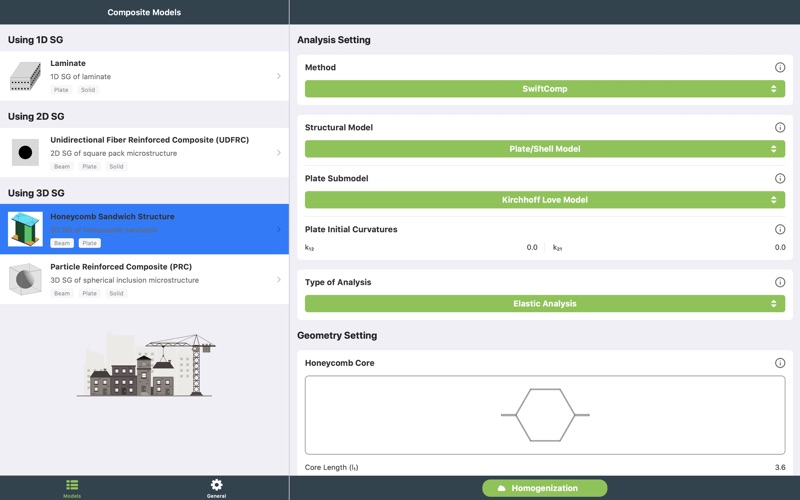Image resolution: width=800 pixels, height=500 pixels.
Task: Click the Plate tag under Particle Reinforced Composite
Action: coord(89,293)
